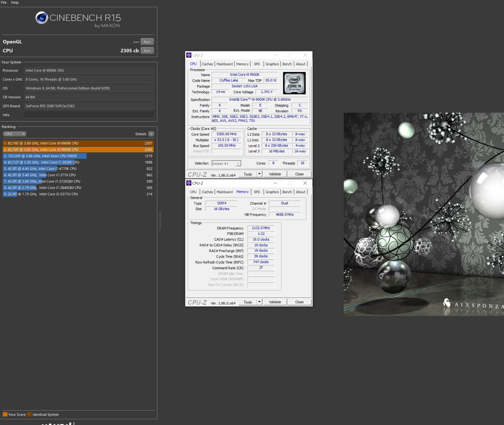The width and height of the screenshot is (504, 425).
Task: Run the CPU benchmark
Action: [x=147, y=51]
